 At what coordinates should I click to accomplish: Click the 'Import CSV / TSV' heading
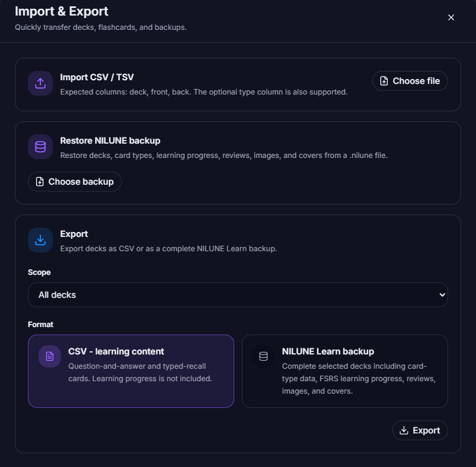[x=97, y=77]
